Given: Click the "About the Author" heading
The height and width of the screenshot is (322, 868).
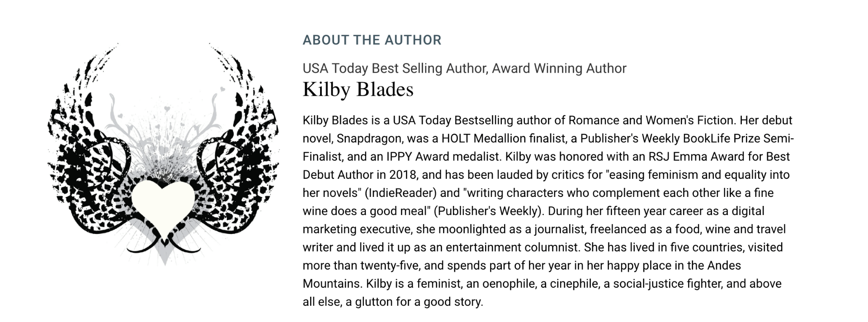Looking at the screenshot, I should (372, 40).
